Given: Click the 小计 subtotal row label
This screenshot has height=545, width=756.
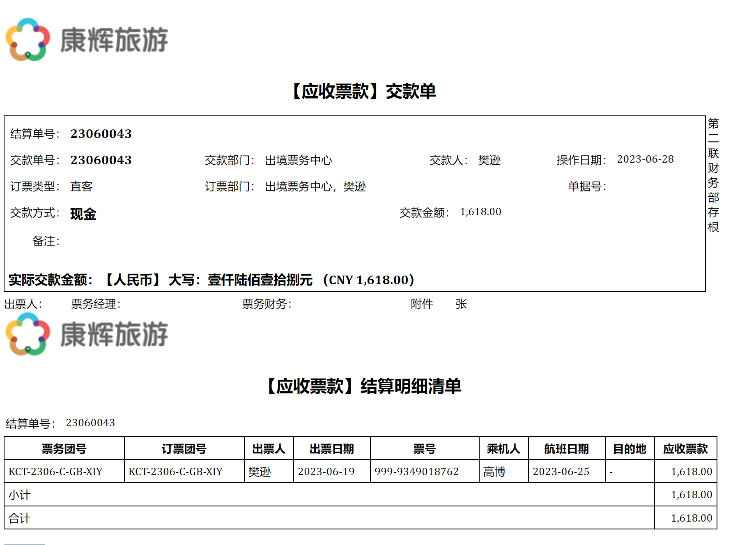Looking at the screenshot, I should click(19, 495).
